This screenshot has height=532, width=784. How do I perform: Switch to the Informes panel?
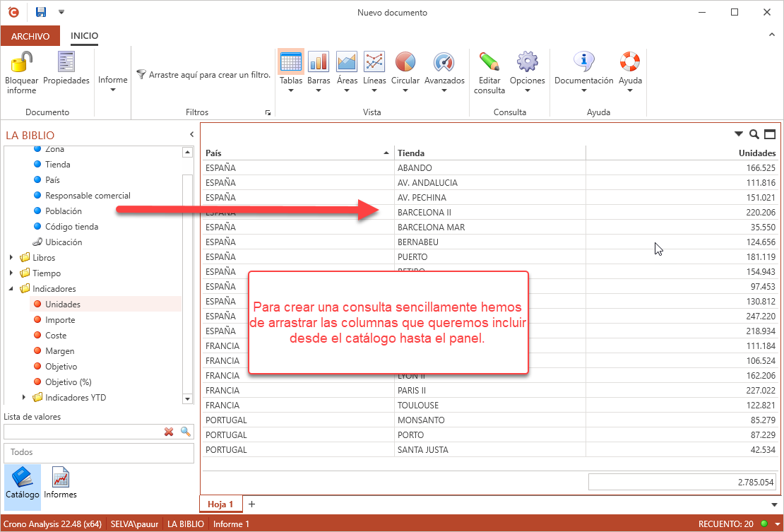(60, 482)
